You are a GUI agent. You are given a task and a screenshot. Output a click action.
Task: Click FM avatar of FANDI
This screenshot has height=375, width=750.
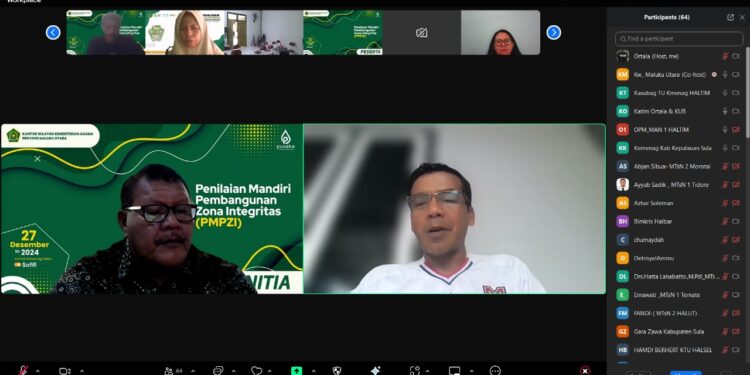click(622, 313)
